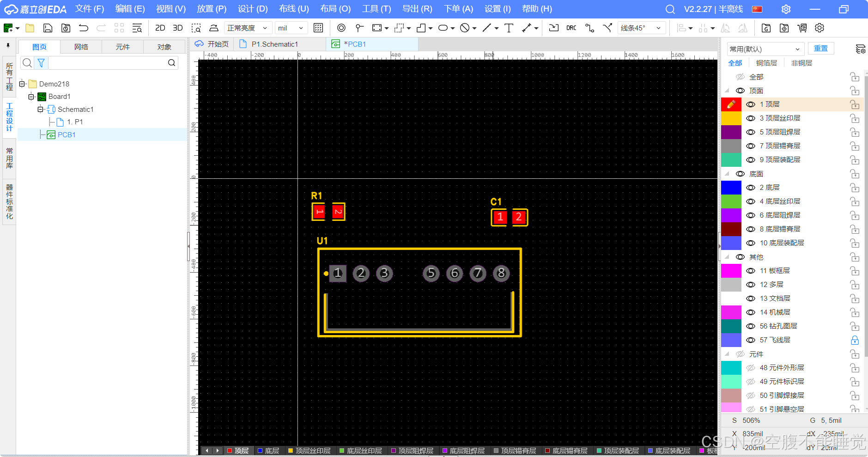This screenshot has width=868, height=457.
Task: Click the save history clock icon
Action: (66, 28)
